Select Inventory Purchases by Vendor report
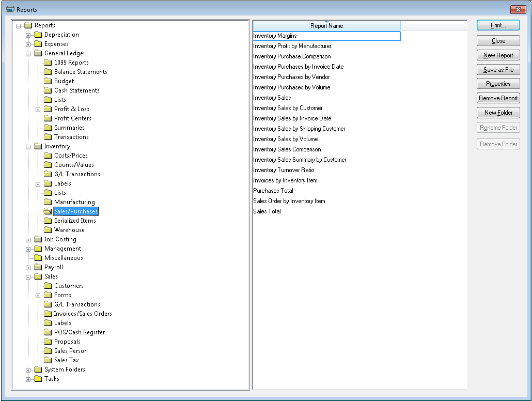Viewport: 532px width, 401px height. pos(291,77)
